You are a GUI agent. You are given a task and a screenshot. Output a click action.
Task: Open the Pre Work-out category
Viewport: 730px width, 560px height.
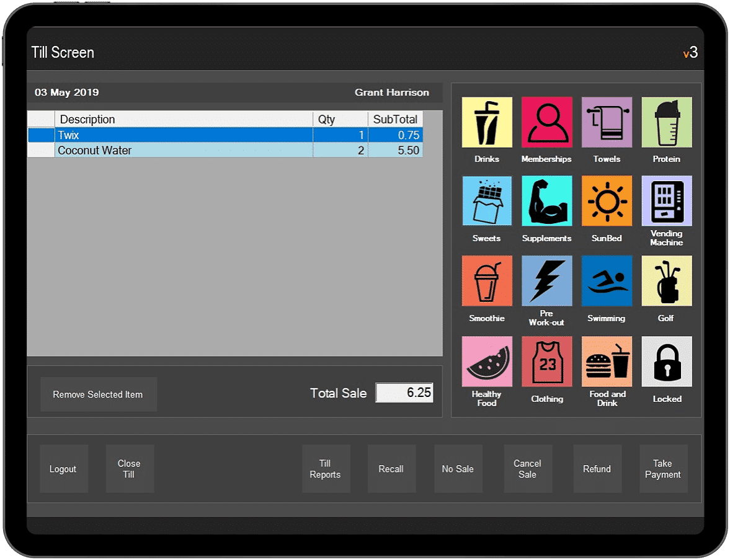[546, 281]
